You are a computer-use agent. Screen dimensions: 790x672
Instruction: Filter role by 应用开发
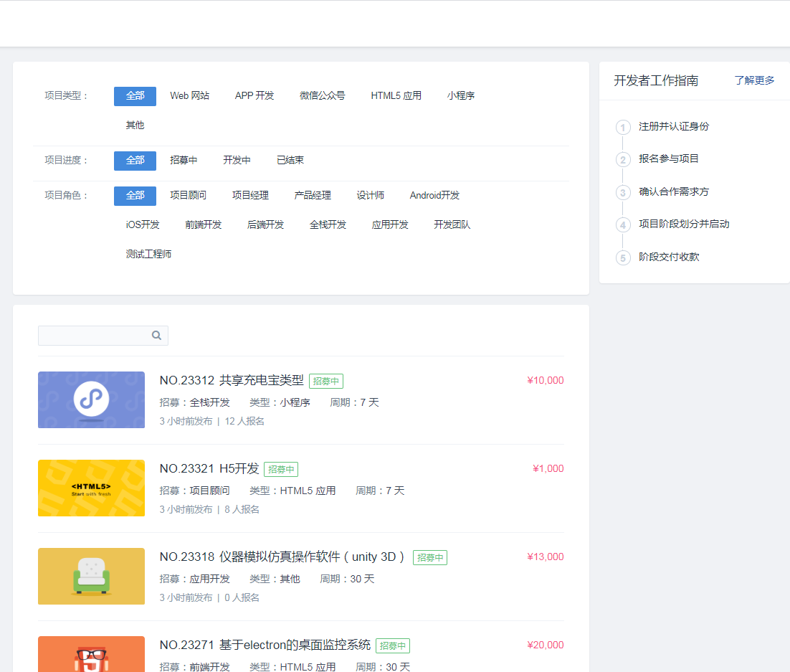(x=390, y=225)
